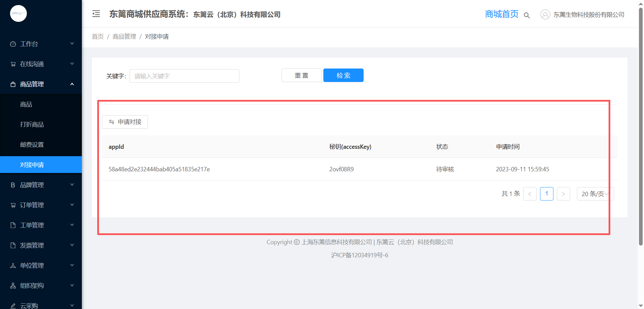644x309 pixels.
Task: Click the 申请对接 button
Action: coord(125,122)
